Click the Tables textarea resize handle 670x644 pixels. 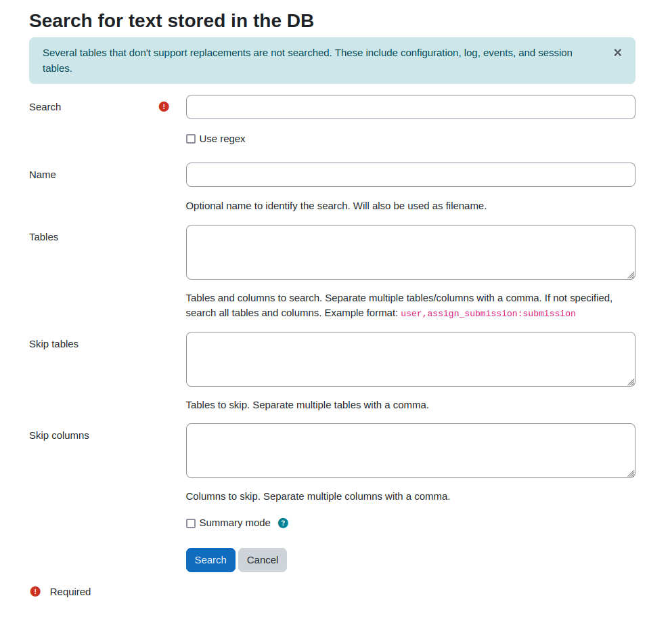[631, 275]
